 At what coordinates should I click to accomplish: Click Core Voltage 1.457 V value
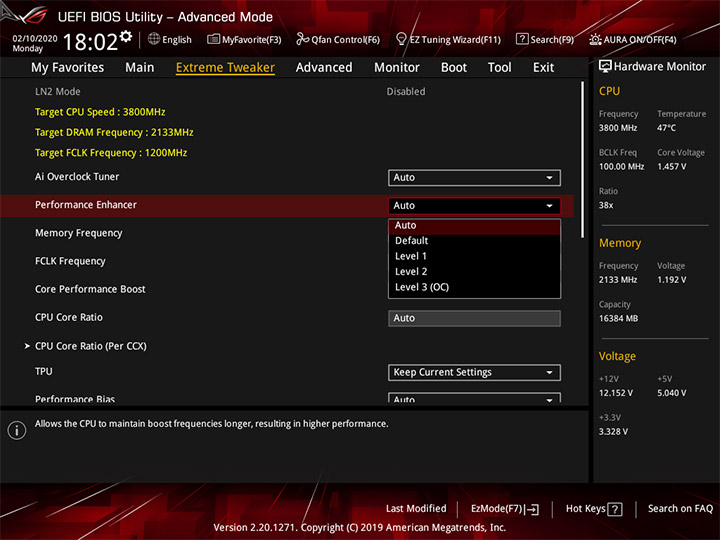coord(671,166)
